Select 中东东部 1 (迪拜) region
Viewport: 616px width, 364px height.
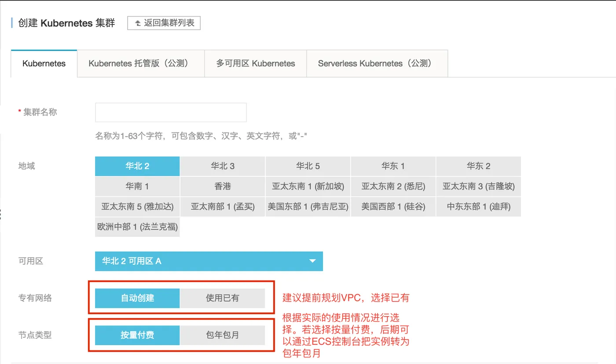479,207
